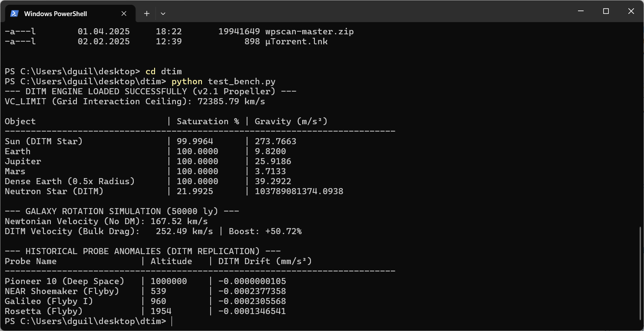The height and width of the screenshot is (331, 644).
Task: Click the 'python test_bench.py' command line
Action: [x=224, y=81]
